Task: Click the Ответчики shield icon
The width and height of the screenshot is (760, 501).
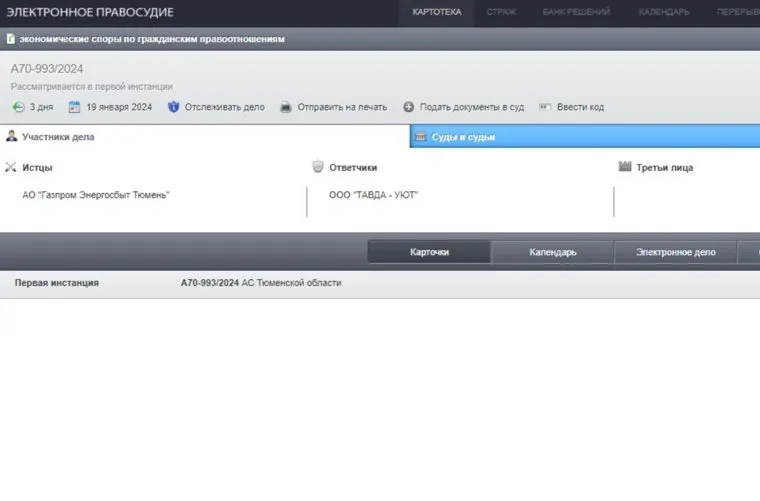Action: [x=318, y=167]
